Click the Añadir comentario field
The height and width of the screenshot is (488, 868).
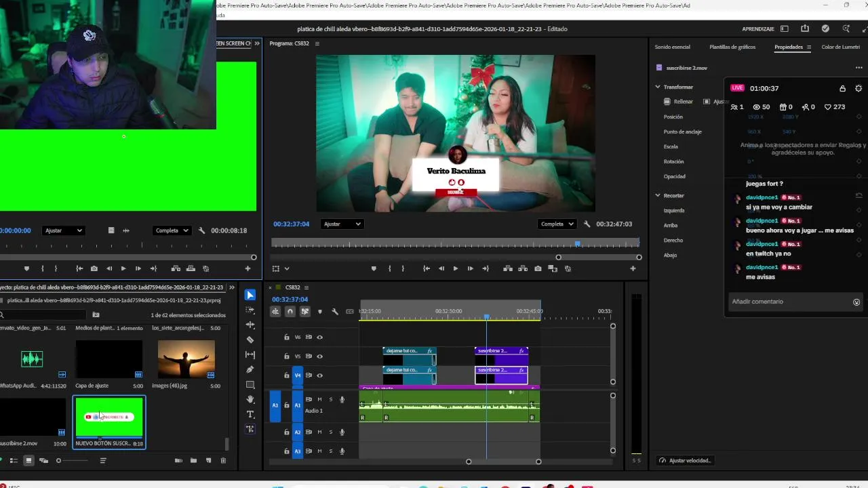[x=790, y=302]
